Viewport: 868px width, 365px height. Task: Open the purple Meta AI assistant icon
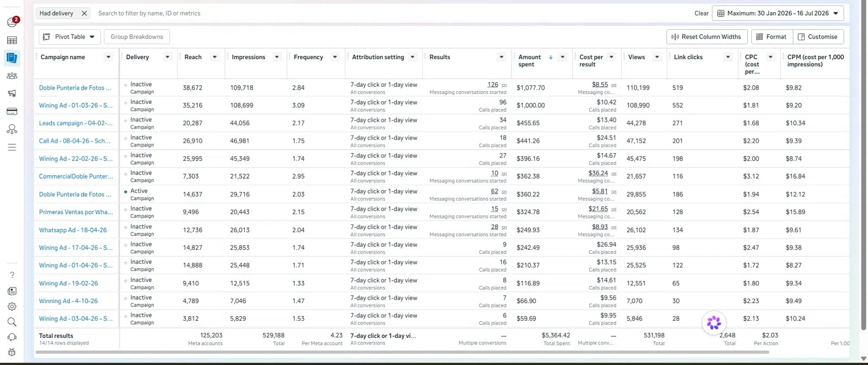click(714, 323)
